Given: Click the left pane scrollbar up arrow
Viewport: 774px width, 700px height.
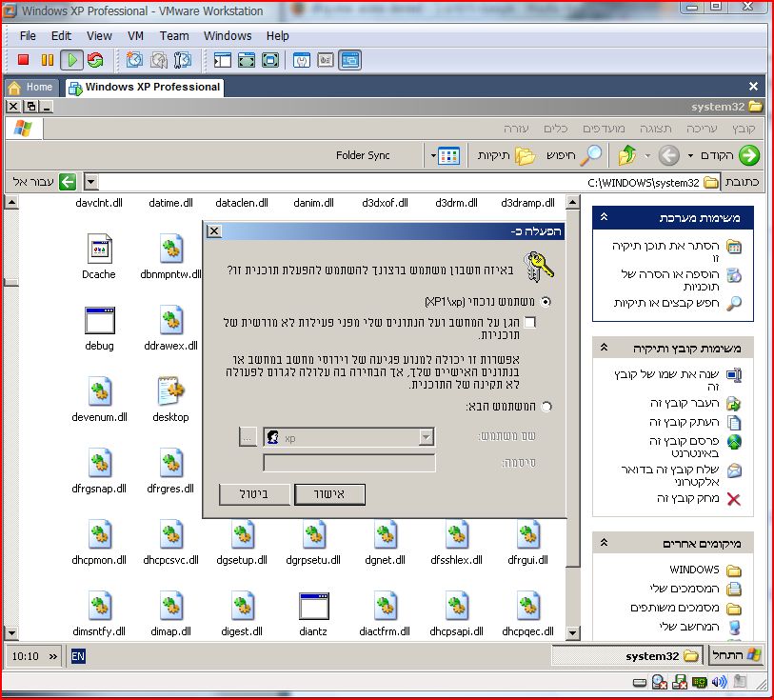Looking at the screenshot, I should click(11, 202).
